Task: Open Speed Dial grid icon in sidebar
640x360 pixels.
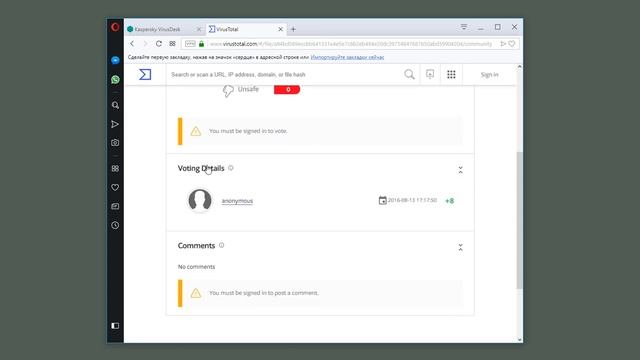Action: [x=115, y=169]
